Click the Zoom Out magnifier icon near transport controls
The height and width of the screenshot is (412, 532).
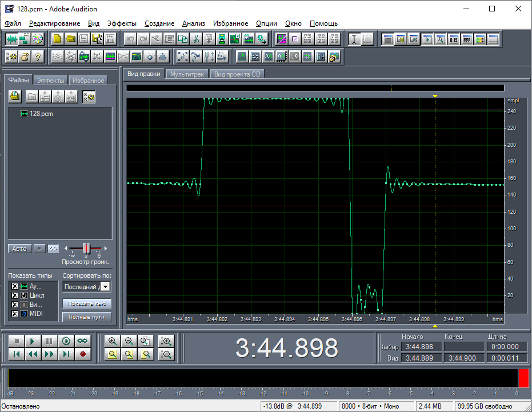(x=129, y=342)
